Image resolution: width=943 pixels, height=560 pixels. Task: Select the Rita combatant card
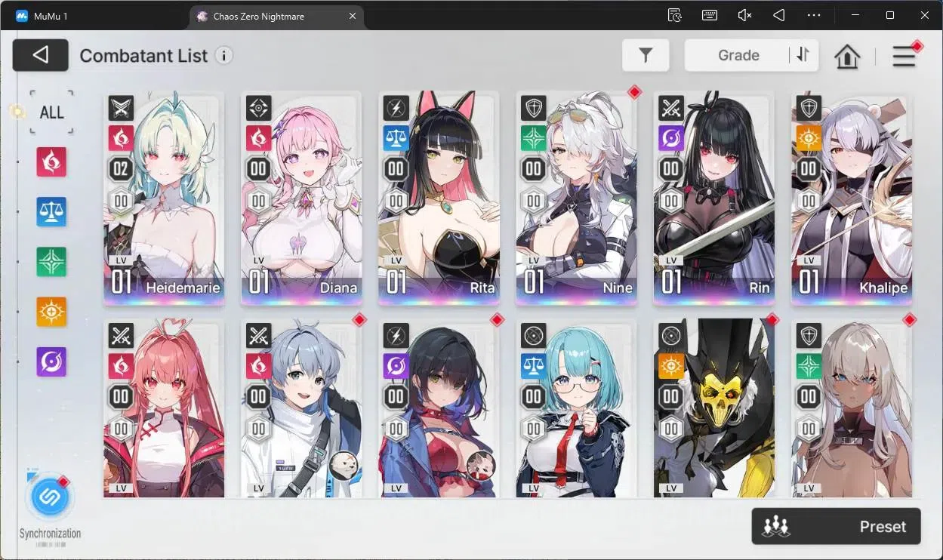[439, 198]
